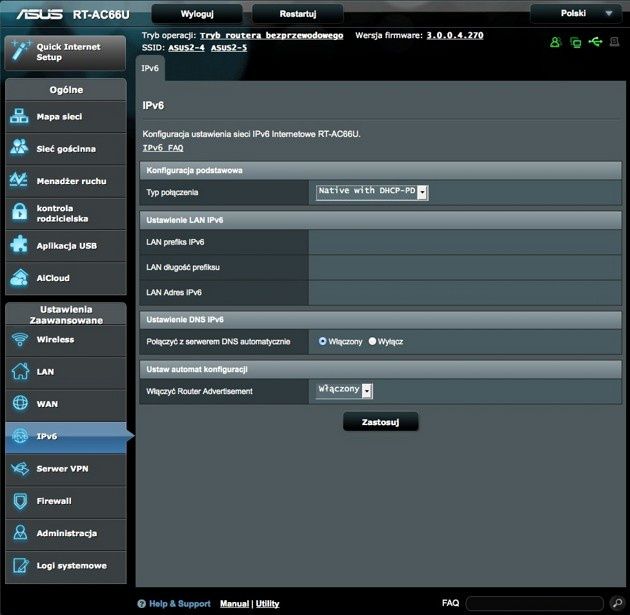Click the Help & Support question mark icon

click(x=141, y=604)
